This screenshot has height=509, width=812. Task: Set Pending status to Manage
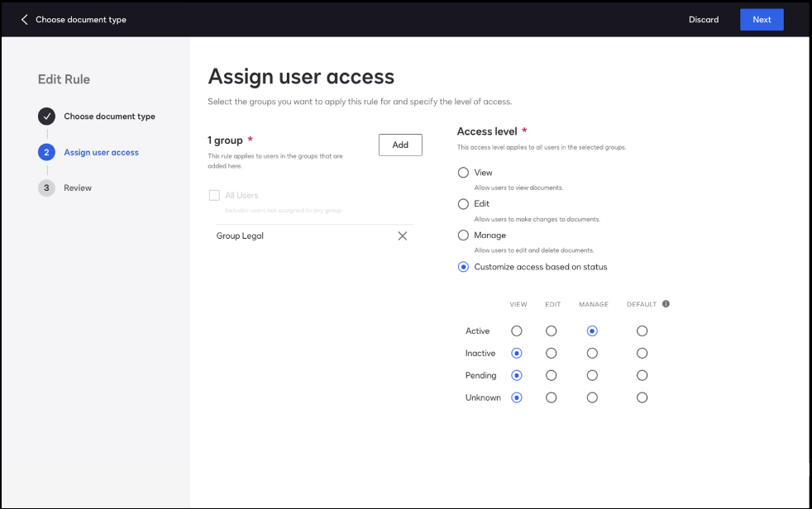(592, 375)
